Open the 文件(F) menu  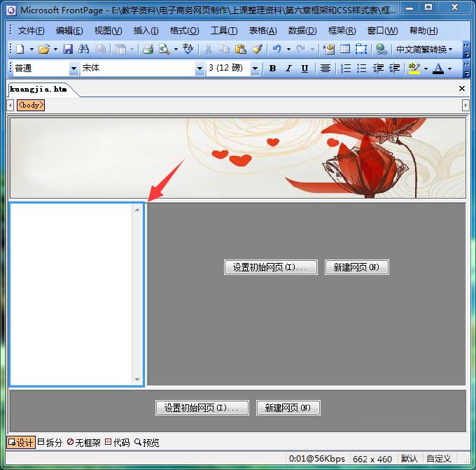[x=31, y=31]
